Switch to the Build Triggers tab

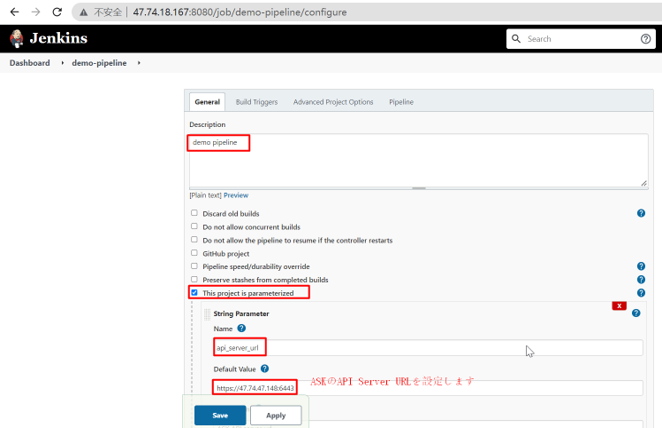257,102
